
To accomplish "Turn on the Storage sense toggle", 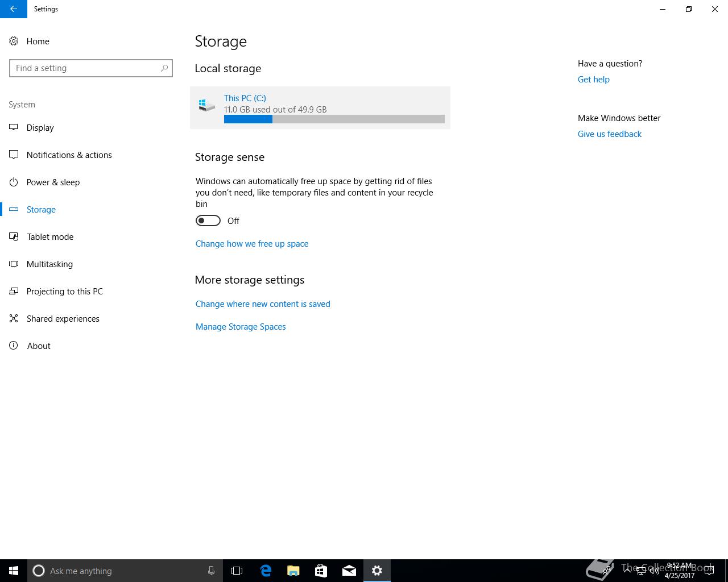I will [208, 221].
